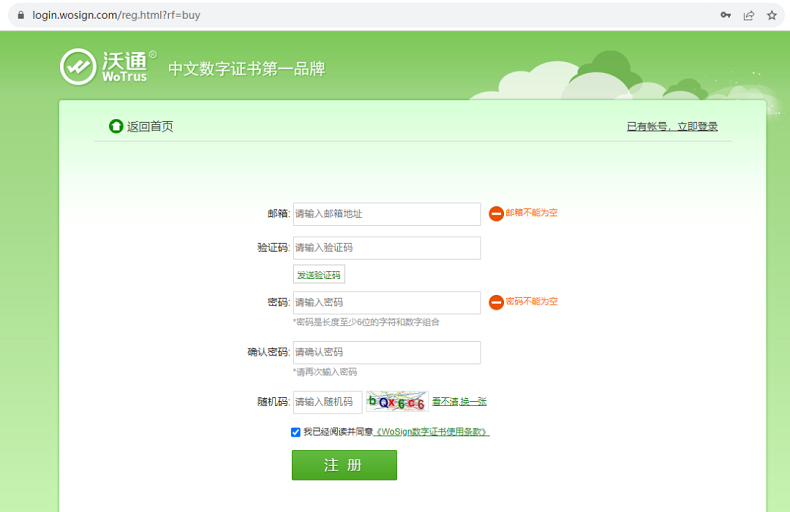View site info via the lock icon
This screenshot has width=790, height=512.
(x=19, y=15)
